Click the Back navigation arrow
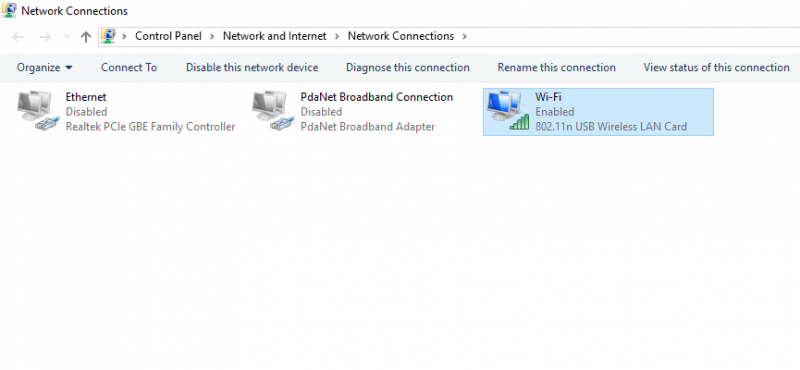The image size is (800, 370). tap(18, 37)
